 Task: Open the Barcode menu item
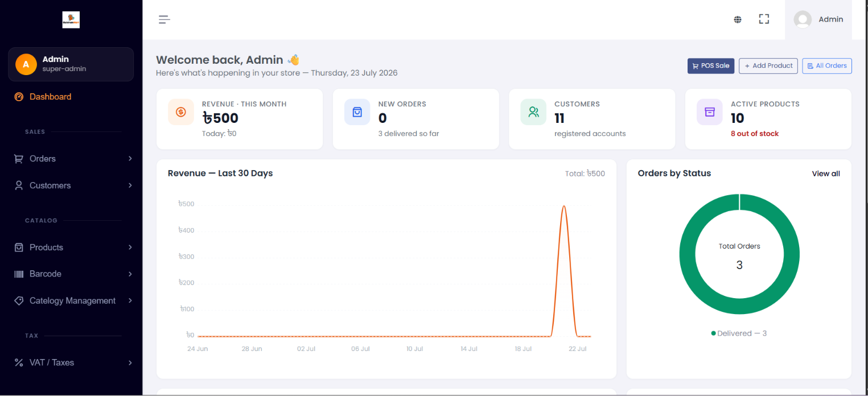tap(71, 274)
